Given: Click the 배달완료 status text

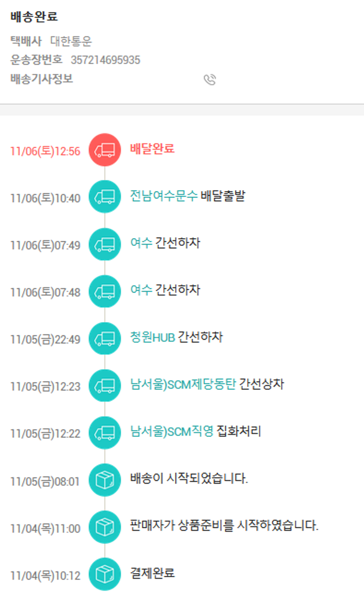Looking at the screenshot, I should tap(152, 149).
